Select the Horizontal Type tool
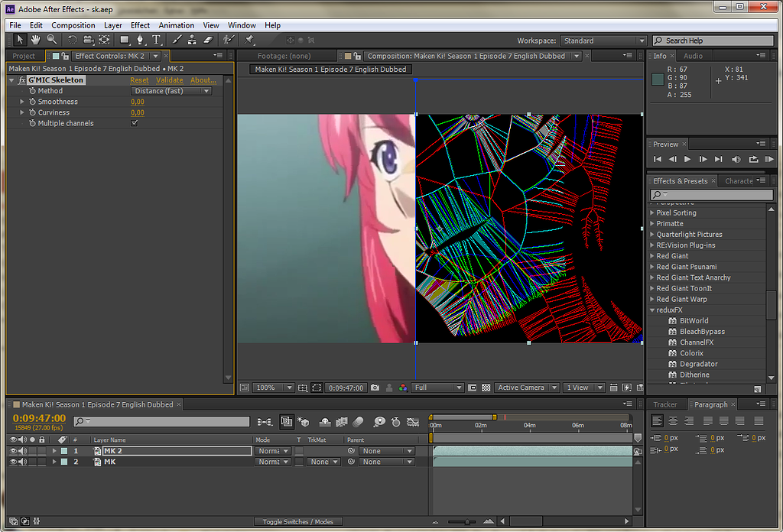Image resolution: width=783 pixels, height=532 pixels. point(156,40)
